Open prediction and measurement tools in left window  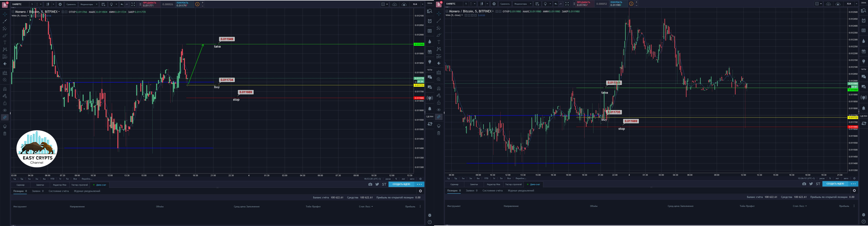[x=5, y=57]
